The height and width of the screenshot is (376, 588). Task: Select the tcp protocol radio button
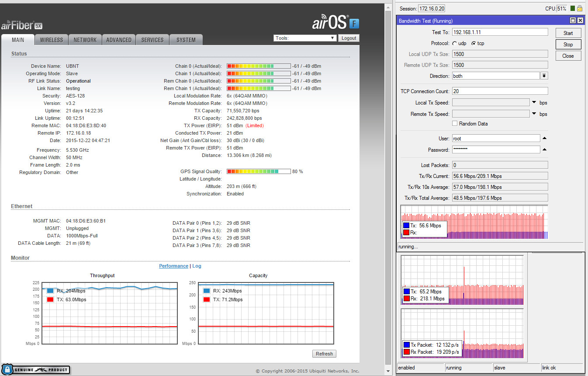474,43
